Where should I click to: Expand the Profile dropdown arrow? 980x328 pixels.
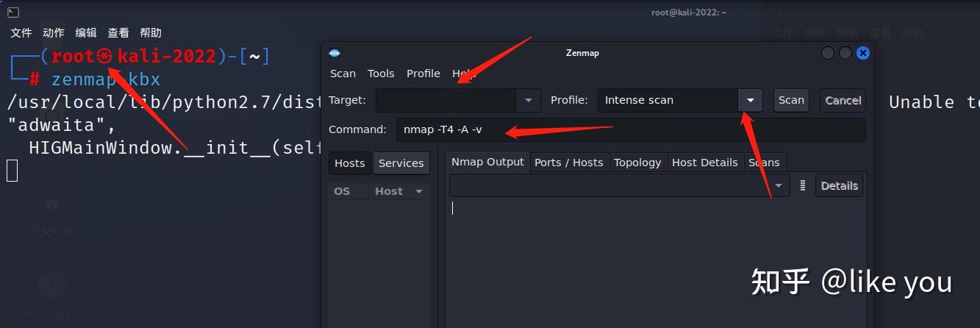(x=750, y=100)
